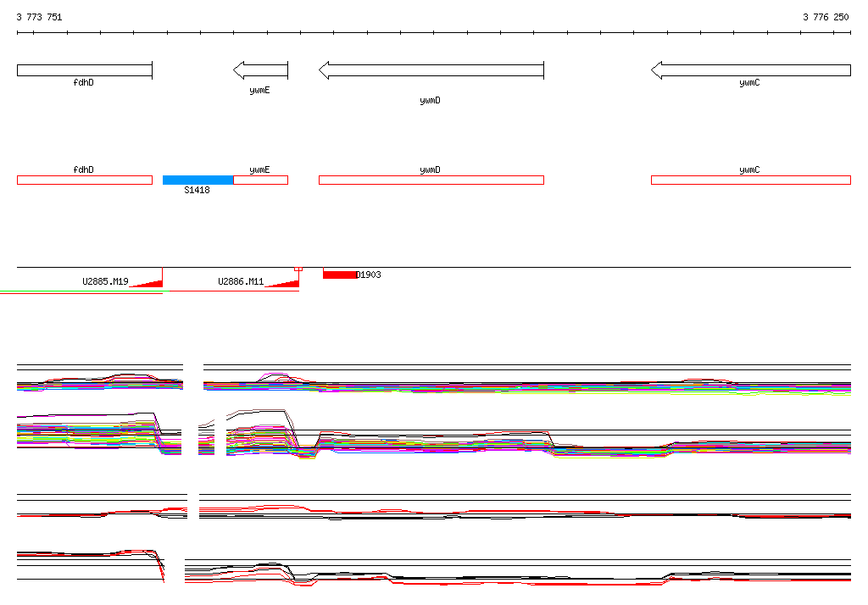This screenshot has height=605, width=868.
Task: Select the red-outlined ywmD segment
Action: (431, 180)
